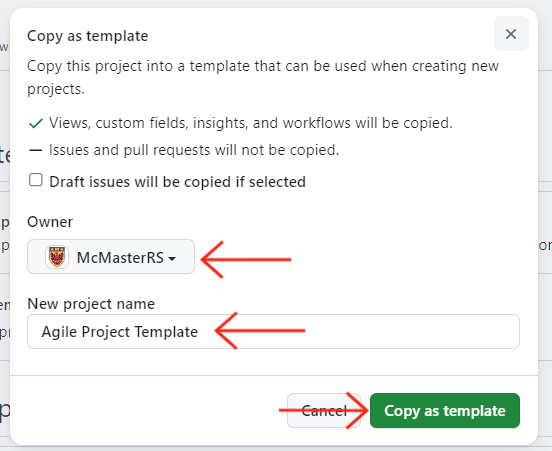The width and height of the screenshot is (552, 451).
Task: Click the Owner label
Action: [x=50, y=222]
